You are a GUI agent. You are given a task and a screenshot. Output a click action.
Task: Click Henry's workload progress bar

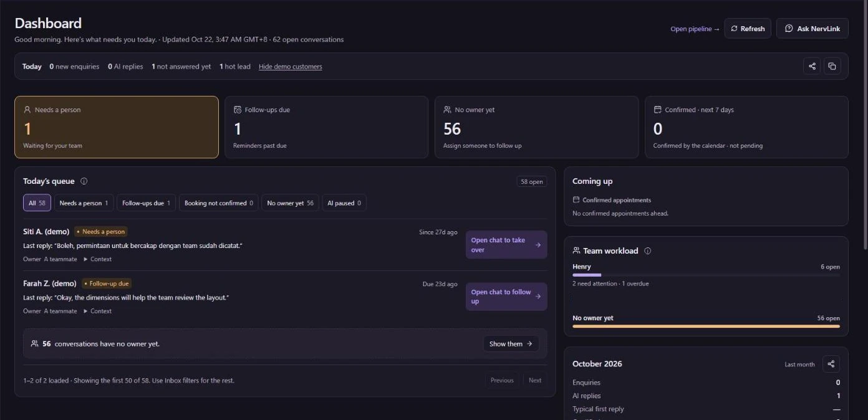pyautogui.click(x=706, y=275)
